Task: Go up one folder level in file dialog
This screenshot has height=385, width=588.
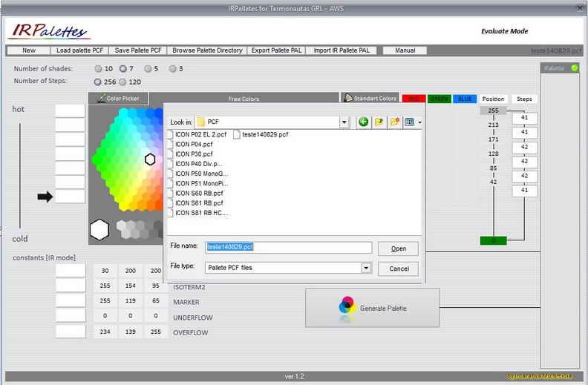Action: 379,122
